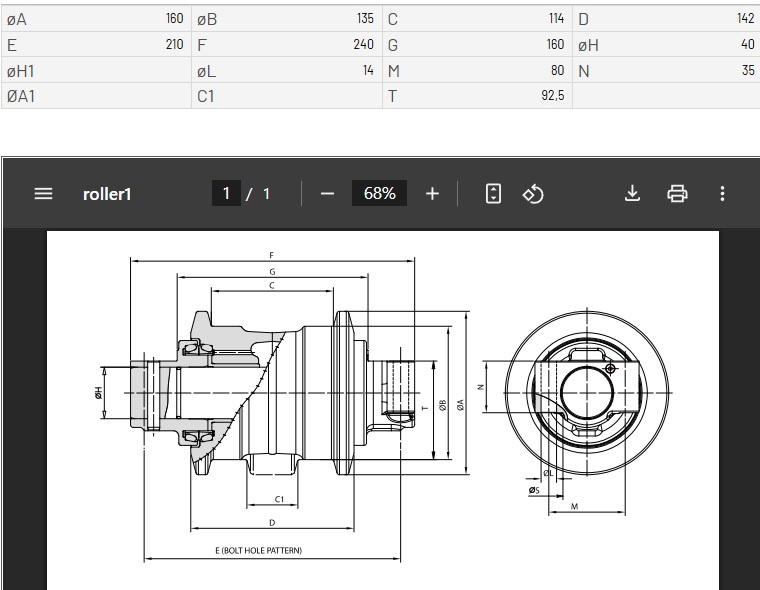Download the roller1 PDF
This screenshot has height=590, width=760.
tap(632, 194)
